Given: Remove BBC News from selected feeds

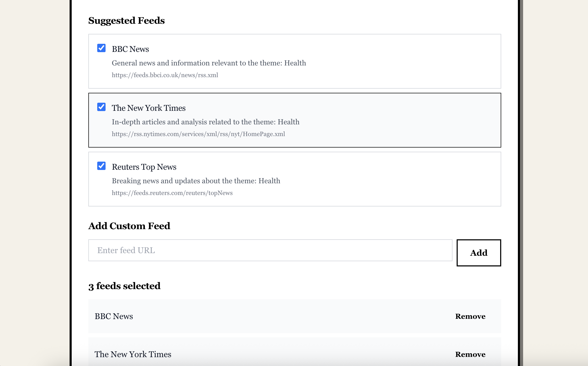Looking at the screenshot, I should (470, 316).
